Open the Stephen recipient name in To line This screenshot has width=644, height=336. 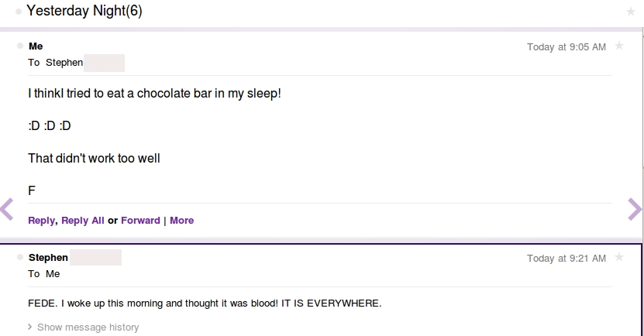64,63
